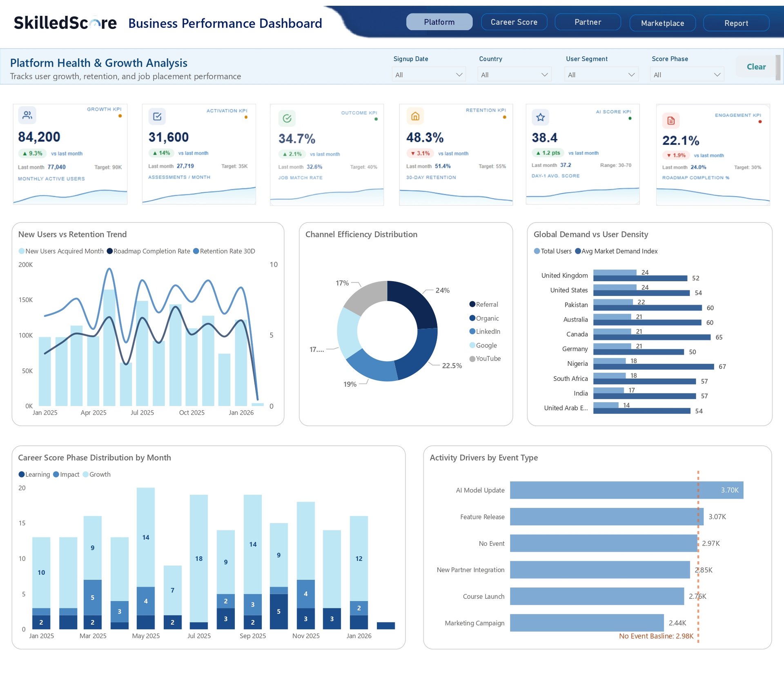Click the Referral segment color swatch in legend
The height and width of the screenshot is (676, 784).
tap(472, 304)
